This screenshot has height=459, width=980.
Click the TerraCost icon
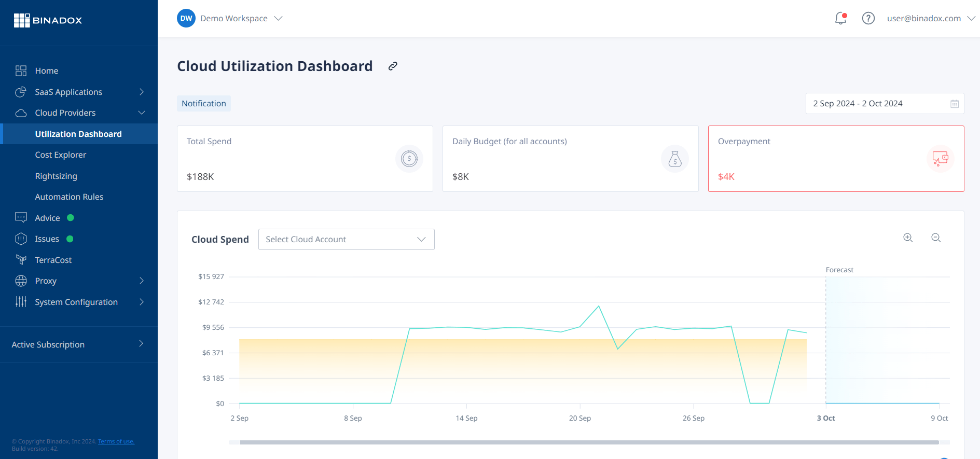[x=21, y=260]
